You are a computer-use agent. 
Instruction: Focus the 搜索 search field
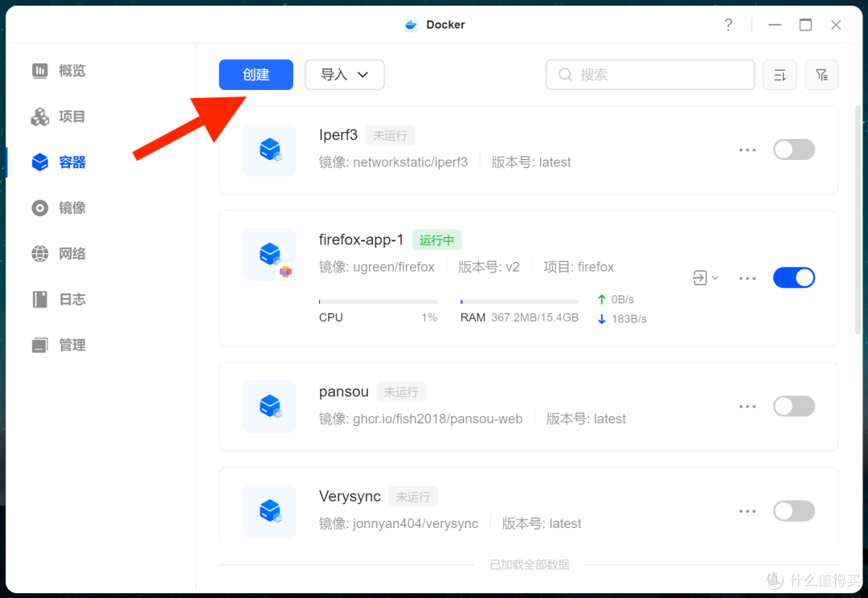(x=650, y=75)
